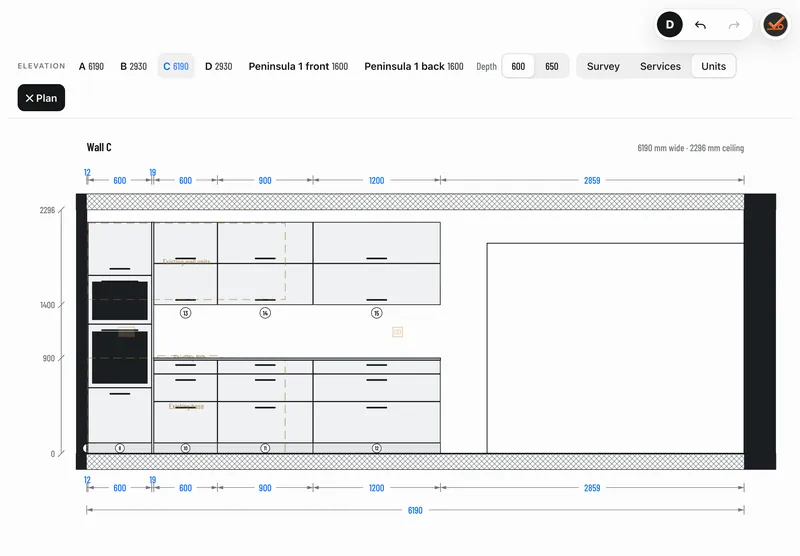Click the top 19 filler dimension
The height and width of the screenshot is (556, 800).
[x=153, y=172]
